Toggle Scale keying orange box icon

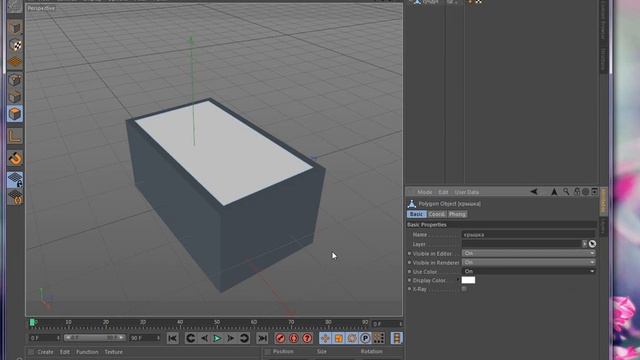click(339, 338)
